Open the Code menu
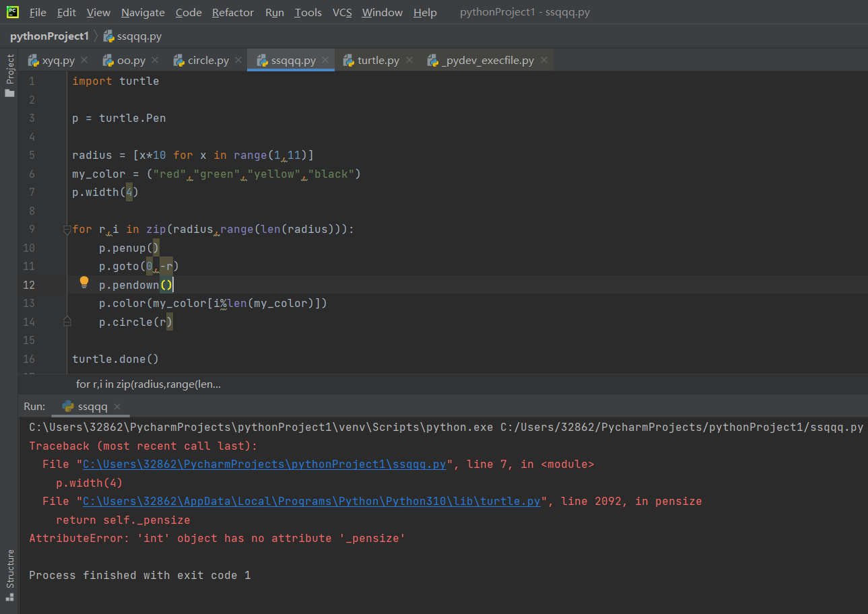 point(188,12)
